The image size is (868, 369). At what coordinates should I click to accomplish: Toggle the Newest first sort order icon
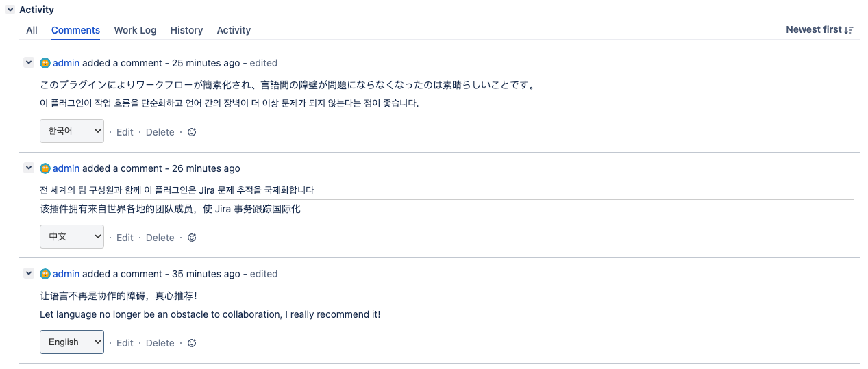849,30
